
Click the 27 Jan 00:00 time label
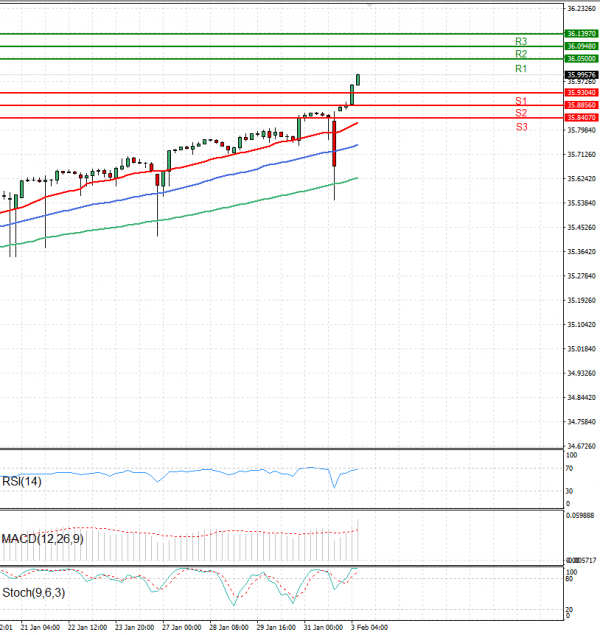tap(182, 627)
